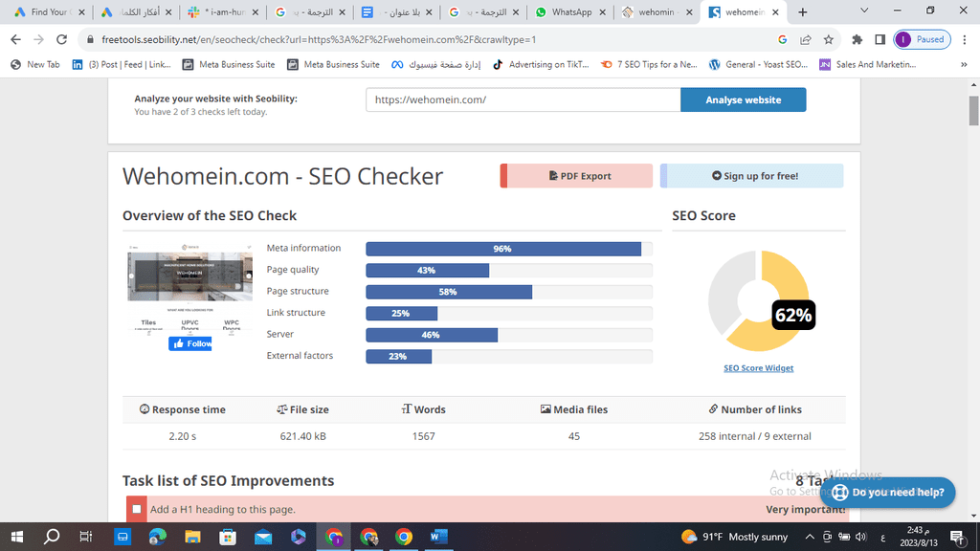The height and width of the screenshot is (551, 980).
Task: Open the SEO Score Widget link
Action: [758, 368]
